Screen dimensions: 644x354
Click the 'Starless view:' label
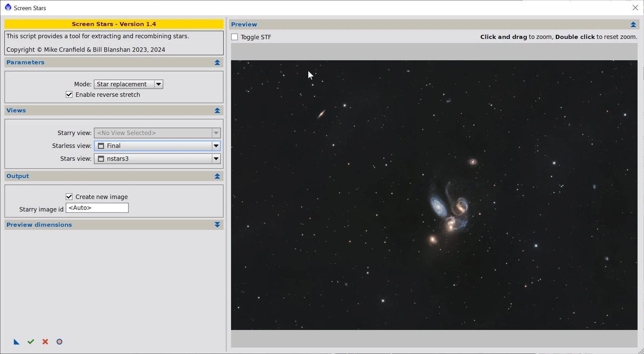point(72,146)
